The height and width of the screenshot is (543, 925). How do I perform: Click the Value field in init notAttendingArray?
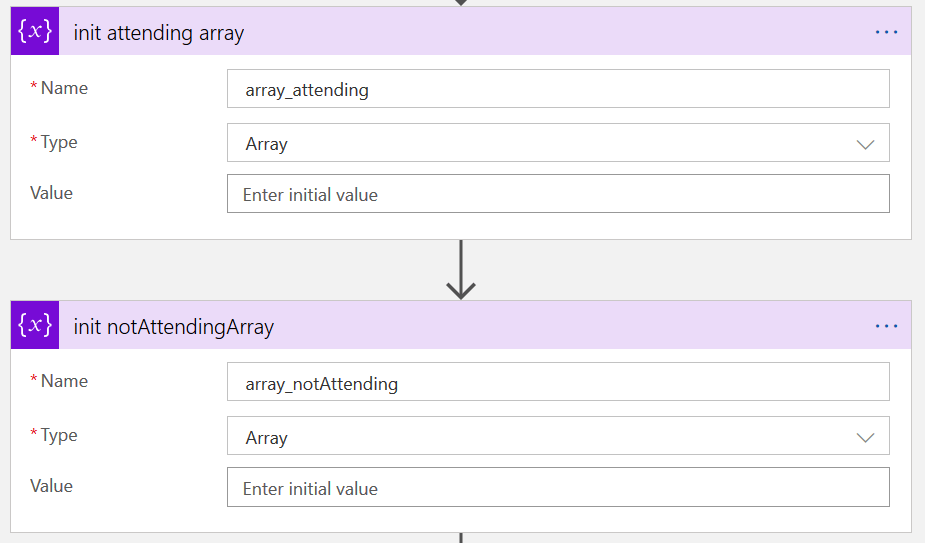click(x=558, y=488)
